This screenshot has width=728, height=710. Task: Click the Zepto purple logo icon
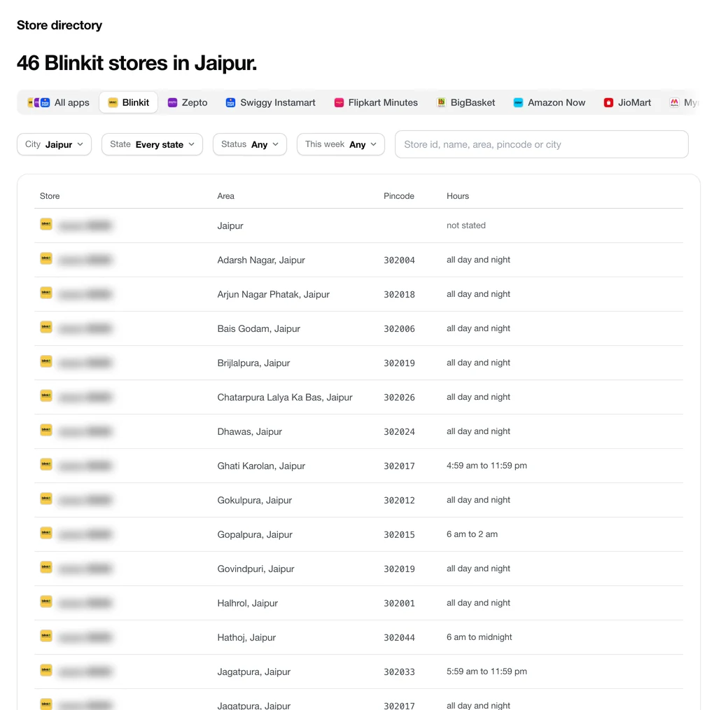pos(172,103)
